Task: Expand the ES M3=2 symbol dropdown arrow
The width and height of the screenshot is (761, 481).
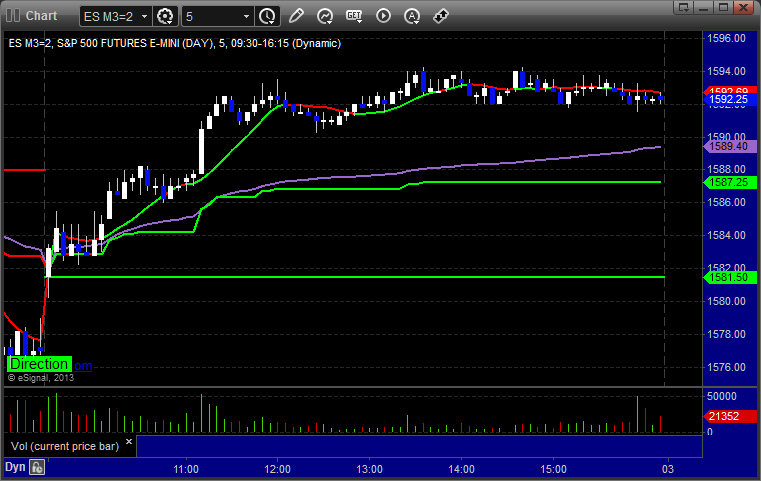Action: [144, 17]
